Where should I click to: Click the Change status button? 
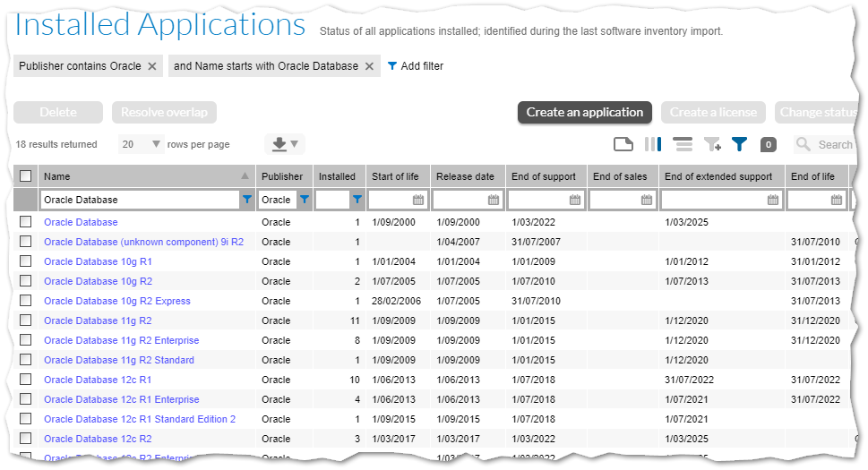pos(816,112)
